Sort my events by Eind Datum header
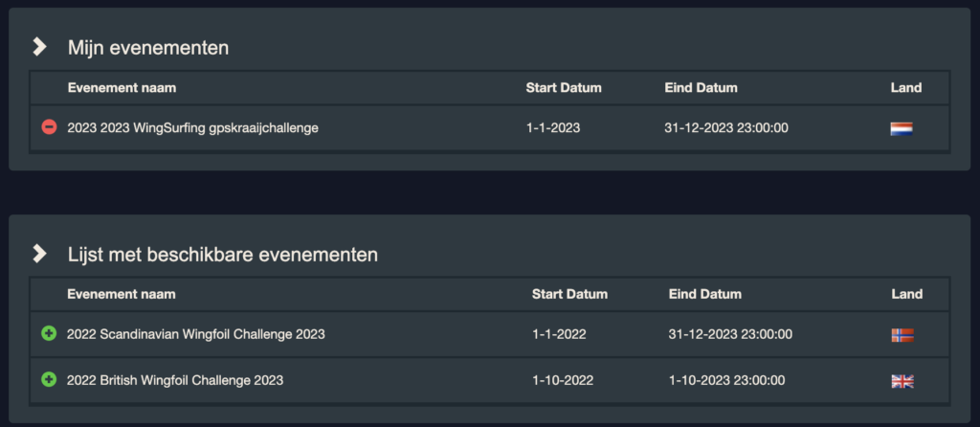The width and height of the screenshot is (980, 427). coord(702,87)
